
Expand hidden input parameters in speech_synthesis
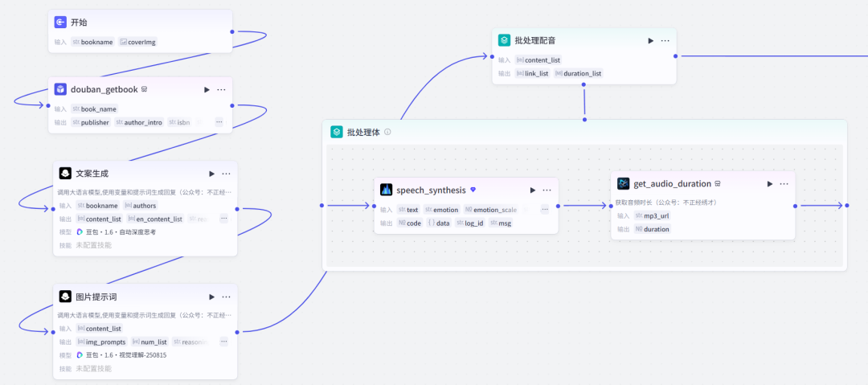coord(544,210)
